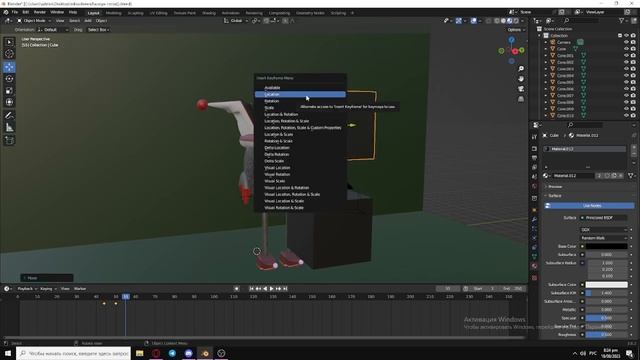Image resolution: width=640 pixels, height=360 pixels.
Task: Choose Delta Location keyframe entry
Action: coord(300,148)
